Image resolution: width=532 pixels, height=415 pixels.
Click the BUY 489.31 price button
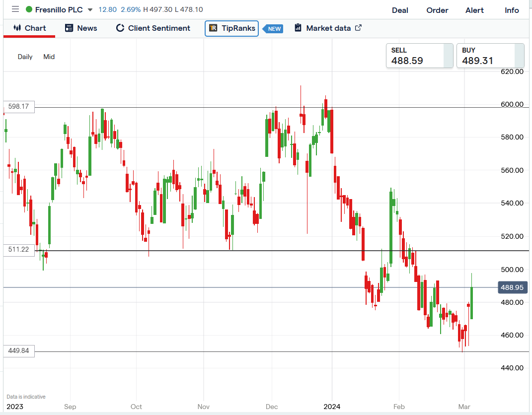(491, 56)
